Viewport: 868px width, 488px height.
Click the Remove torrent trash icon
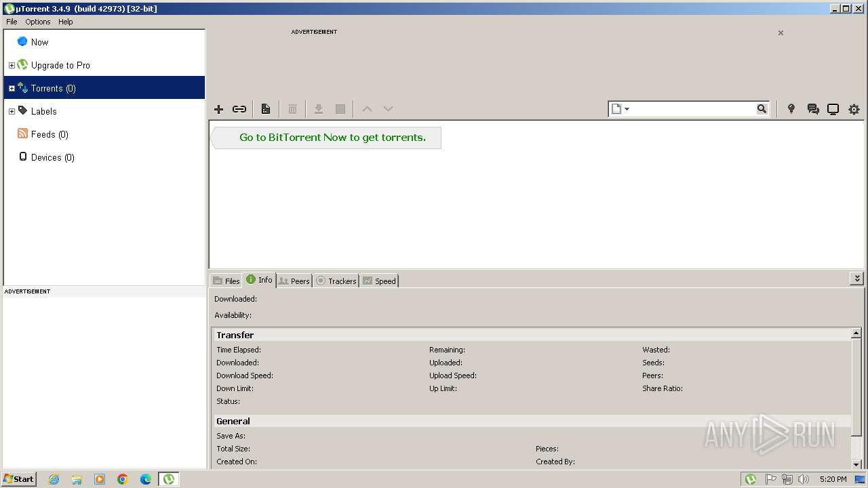[292, 109]
